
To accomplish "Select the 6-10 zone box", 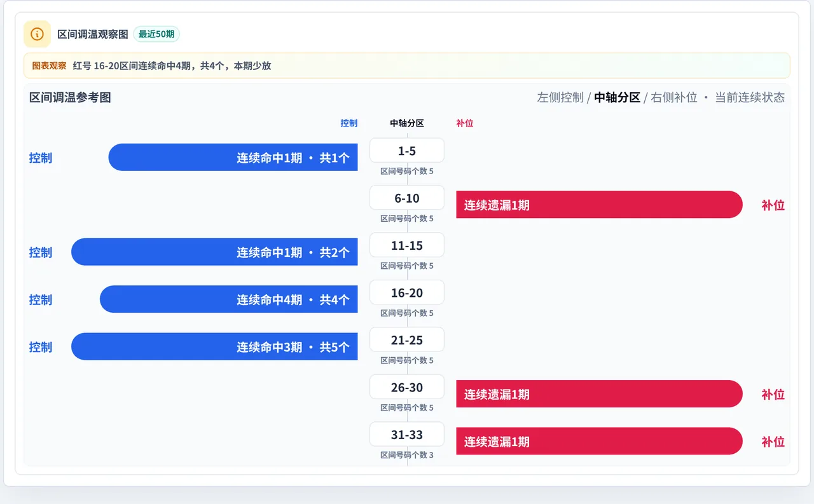I will coord(407,198).
